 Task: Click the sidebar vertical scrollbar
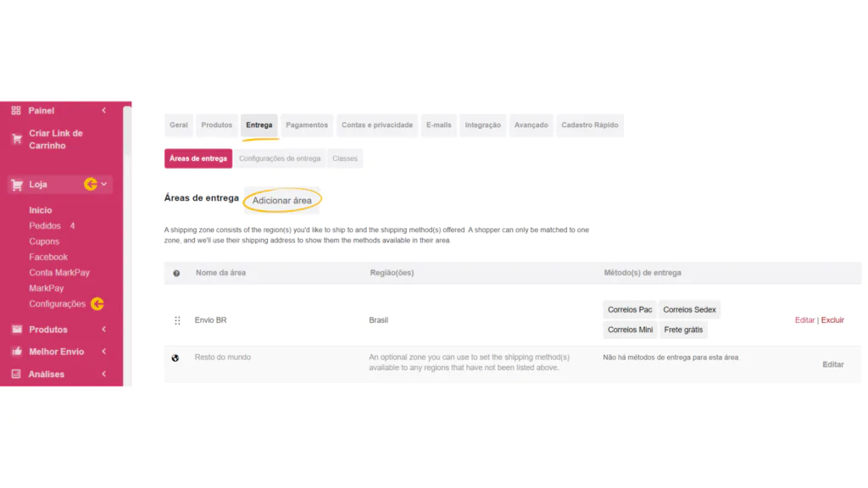point(127,133)
